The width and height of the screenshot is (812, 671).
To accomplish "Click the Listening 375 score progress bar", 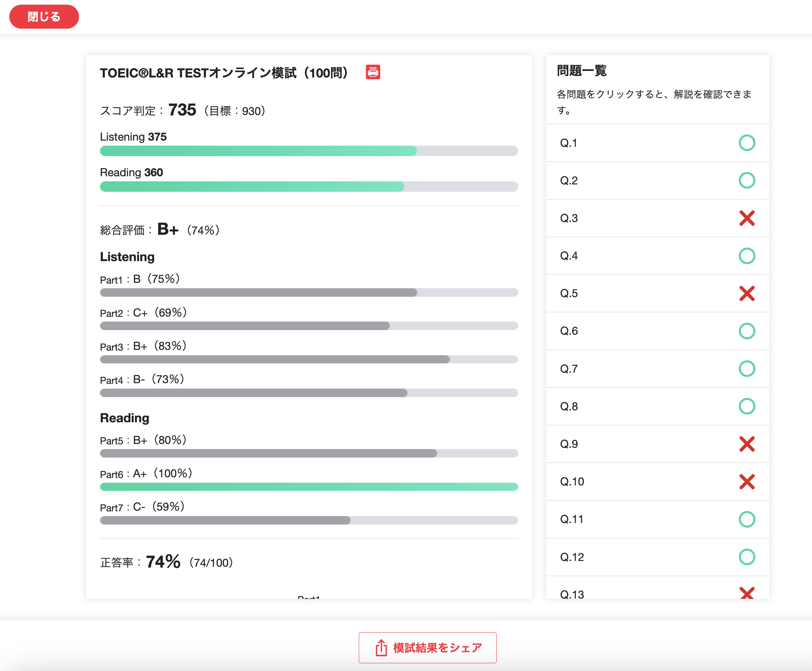I will click(309, 151).
